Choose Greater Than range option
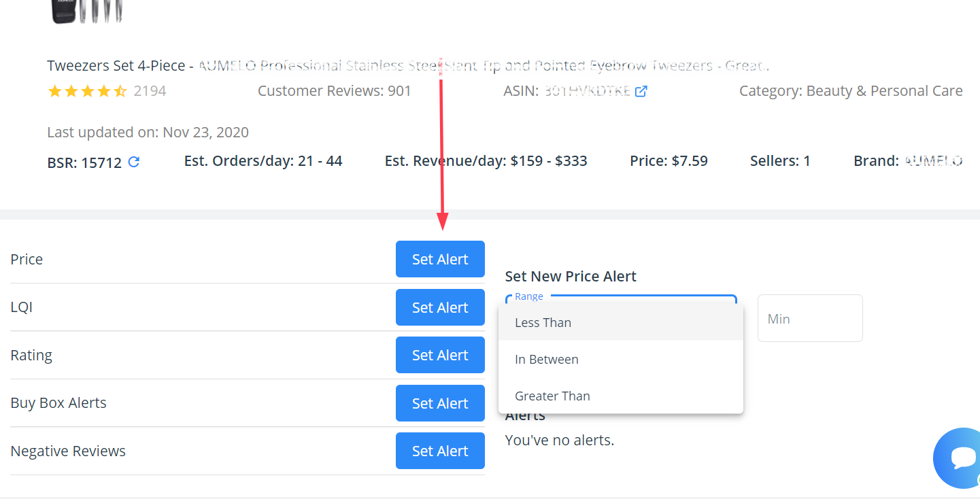The height and width of the screenshot is (499, 980). [x=552, y=396]
